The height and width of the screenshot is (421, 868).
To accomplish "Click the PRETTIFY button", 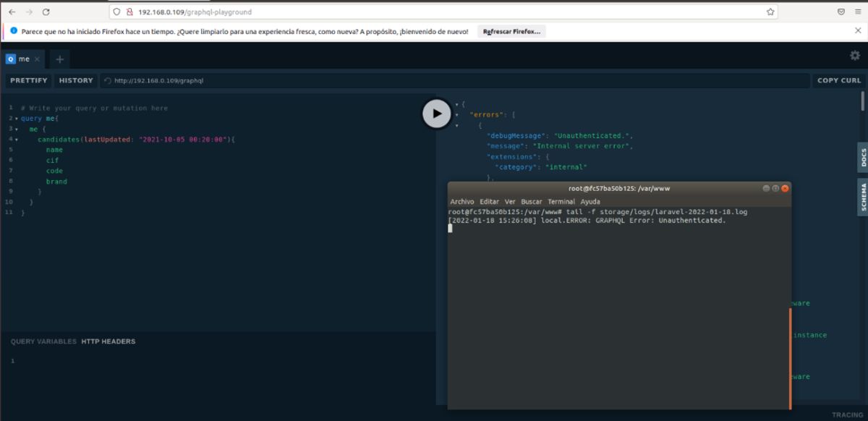I will click(29, 80).
